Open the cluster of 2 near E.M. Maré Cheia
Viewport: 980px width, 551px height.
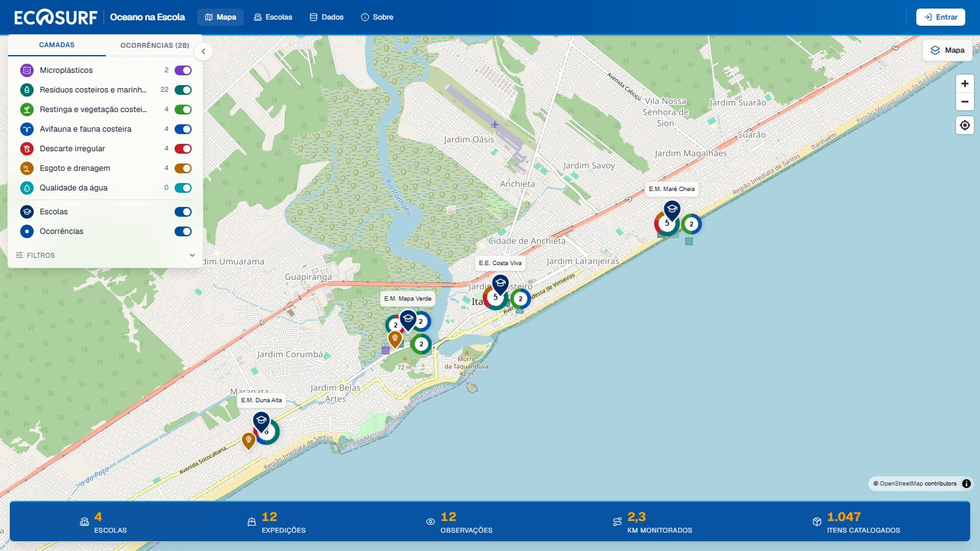coord(692,224)
